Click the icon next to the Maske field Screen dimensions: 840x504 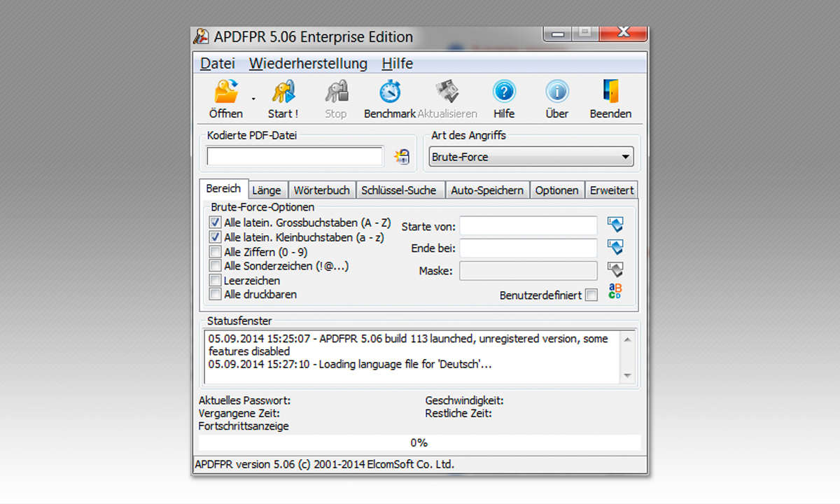pos(615,270)
